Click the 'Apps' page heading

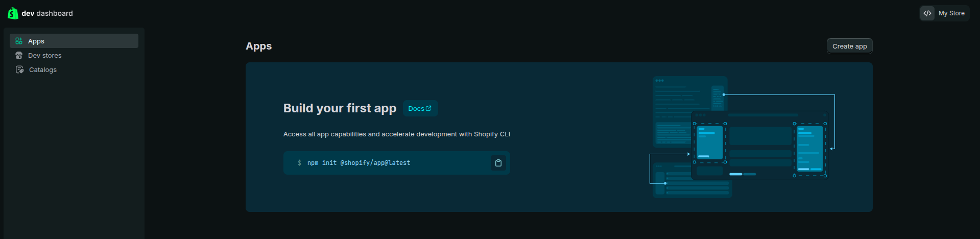(x=259, y=46)
